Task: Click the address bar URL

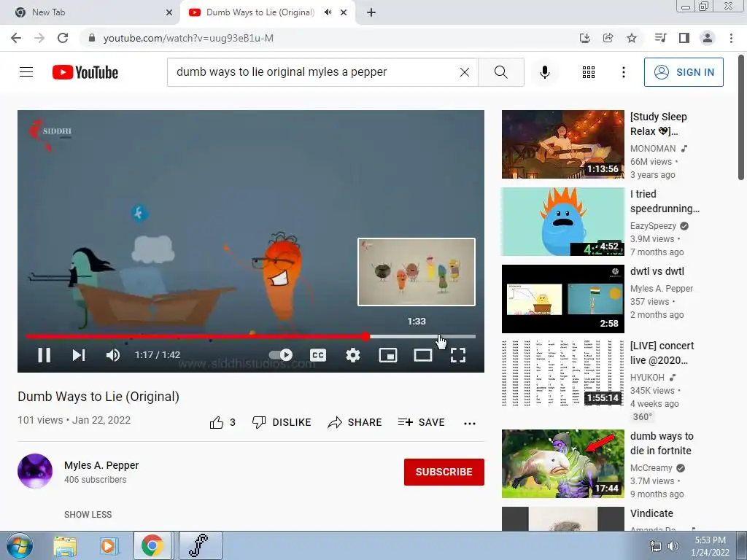Action: point(188,38)
